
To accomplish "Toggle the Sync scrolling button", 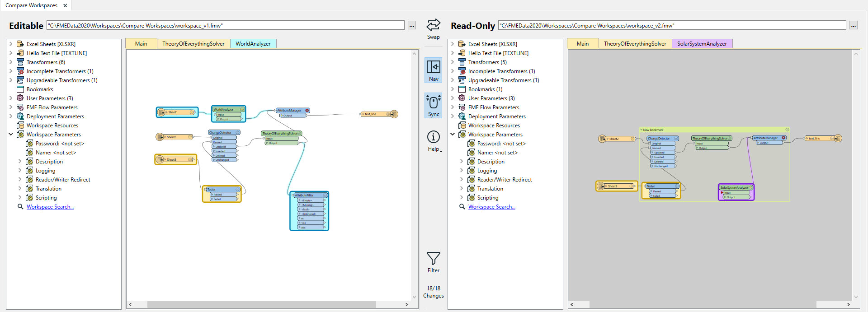I will (x=433, y=106).
